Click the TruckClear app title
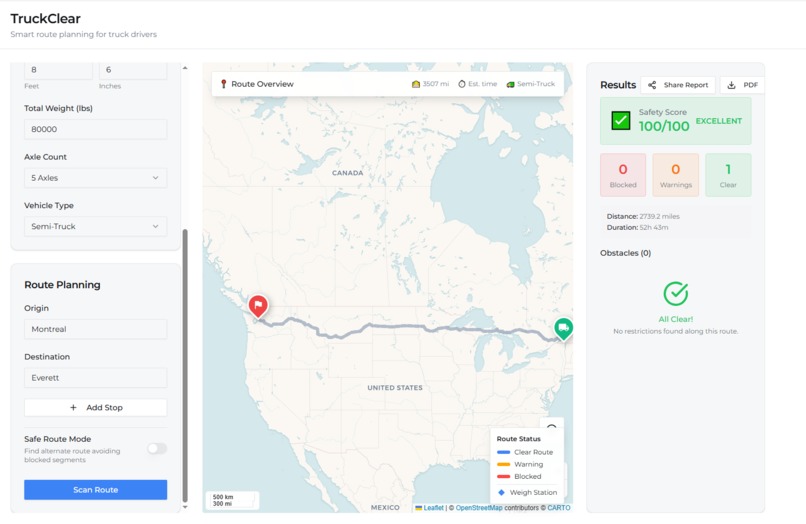This screenshot has height=524, width=806. [x=45, y=19]
